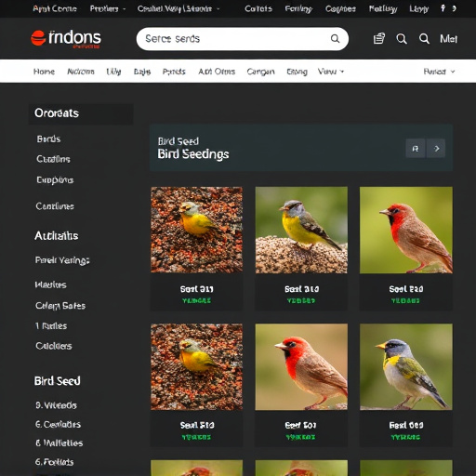Open 1 Railes sidebar item
Viewport: 476px width, 476px height.
pyautogui.click(x=51, y=326)
